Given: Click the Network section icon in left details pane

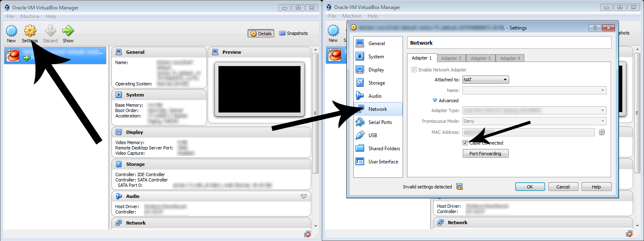Looking at the screenshot, I should coord(119,223).
